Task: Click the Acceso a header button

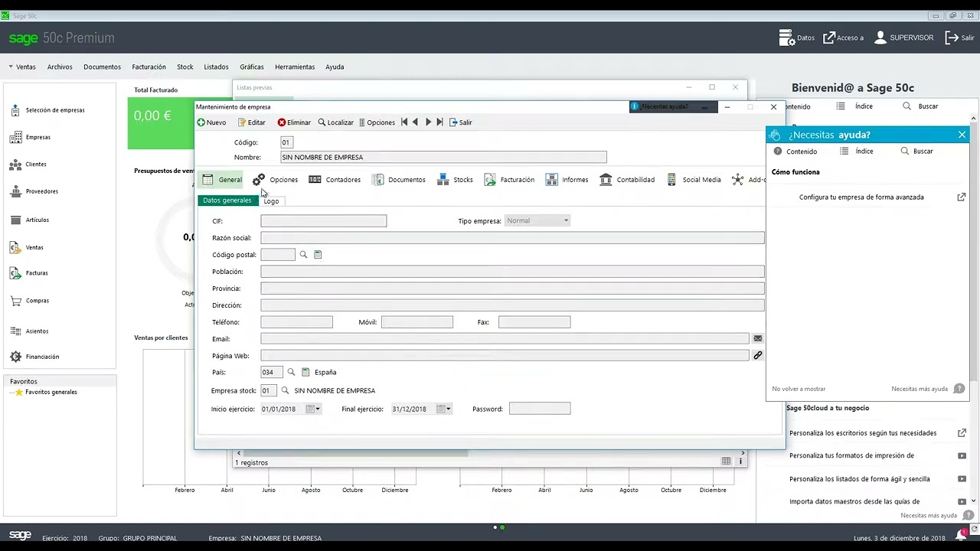Action: 843,37
